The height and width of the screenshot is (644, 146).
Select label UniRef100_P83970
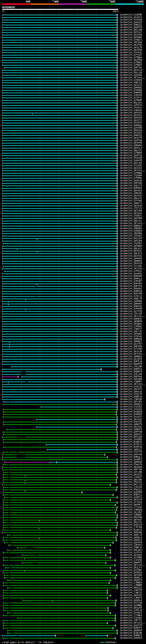pyautogui.click(x=131, y=123)
